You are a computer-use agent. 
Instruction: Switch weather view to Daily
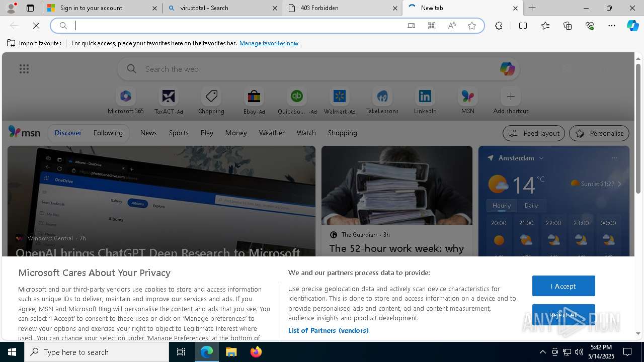pos(531,205)
